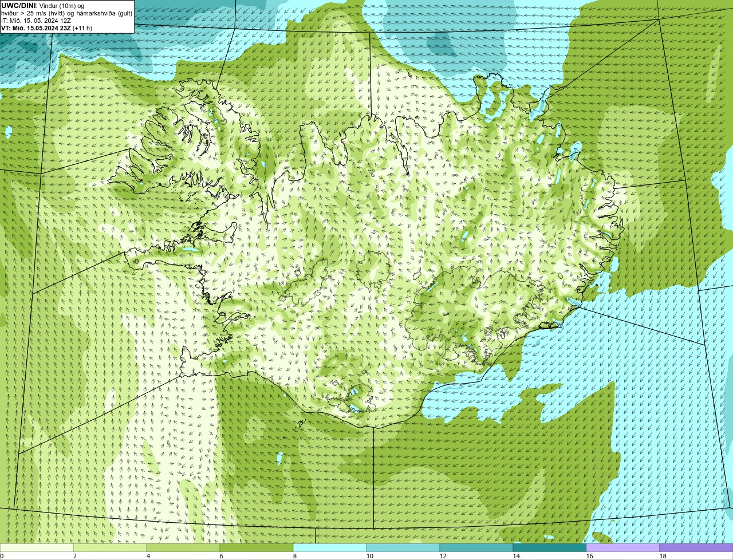Click the legend scale label '12'

coord(443,556)
